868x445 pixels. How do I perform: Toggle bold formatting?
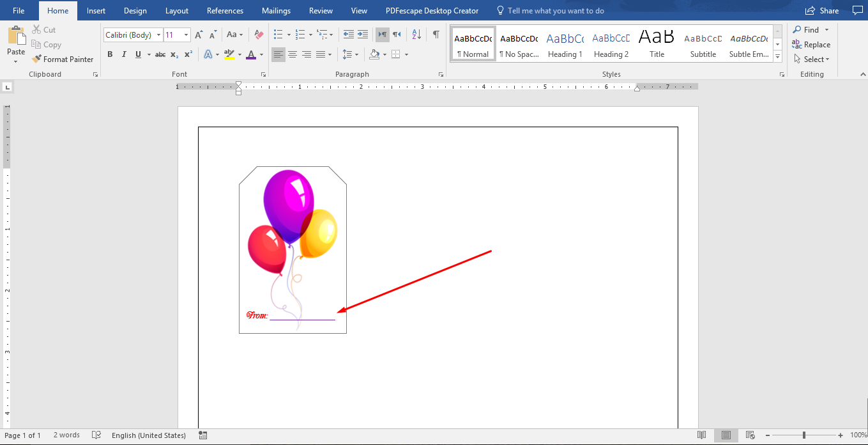pyautogui.click(x=110, y=54)
